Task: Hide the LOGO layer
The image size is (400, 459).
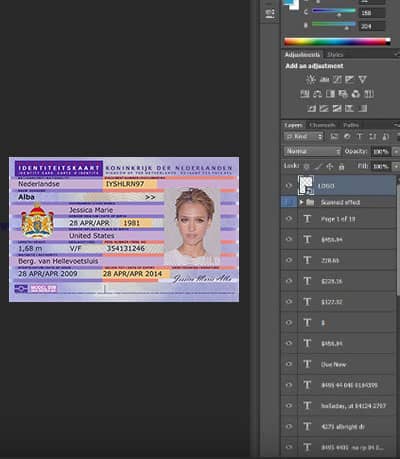Action: point(289,186)
